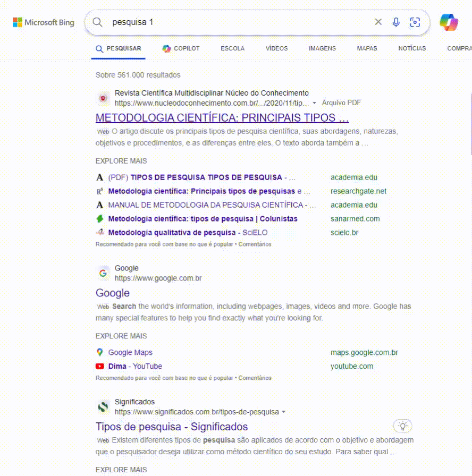Clear the search box with X

pos(378,22)
